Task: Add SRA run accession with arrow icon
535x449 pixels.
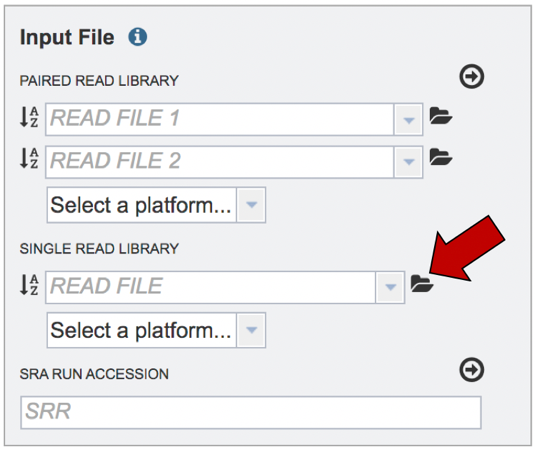Action: click(472, 370)
